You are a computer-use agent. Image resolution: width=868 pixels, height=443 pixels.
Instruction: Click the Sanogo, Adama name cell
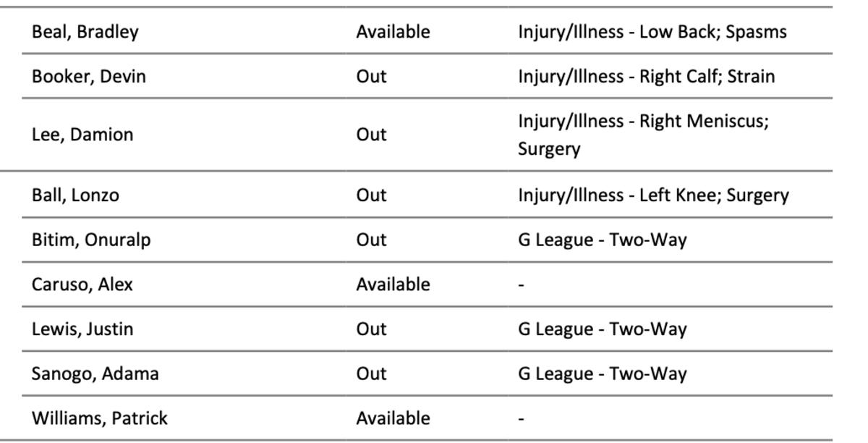95,374
